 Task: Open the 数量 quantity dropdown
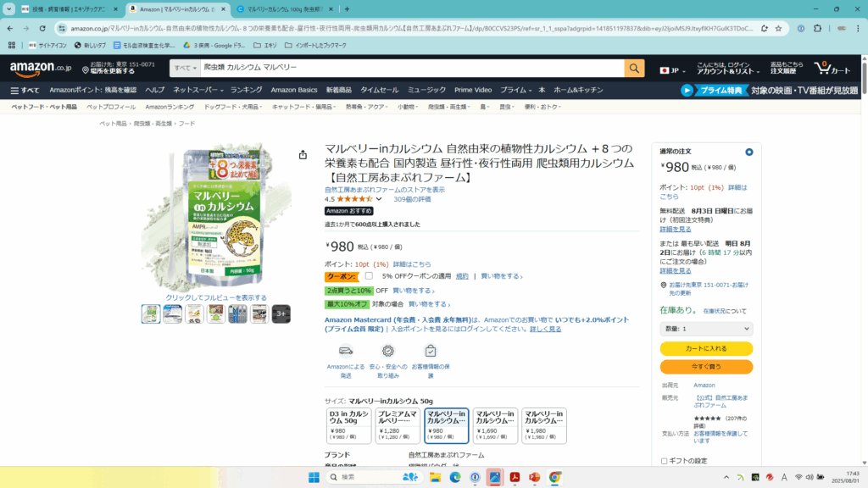click(706, 329)
